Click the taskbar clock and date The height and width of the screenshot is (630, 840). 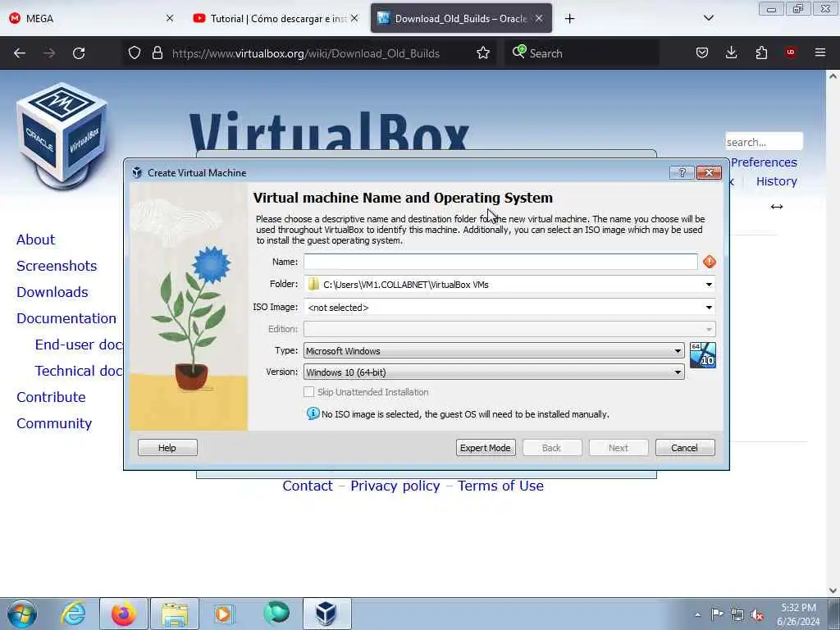[x=798, y=614]
